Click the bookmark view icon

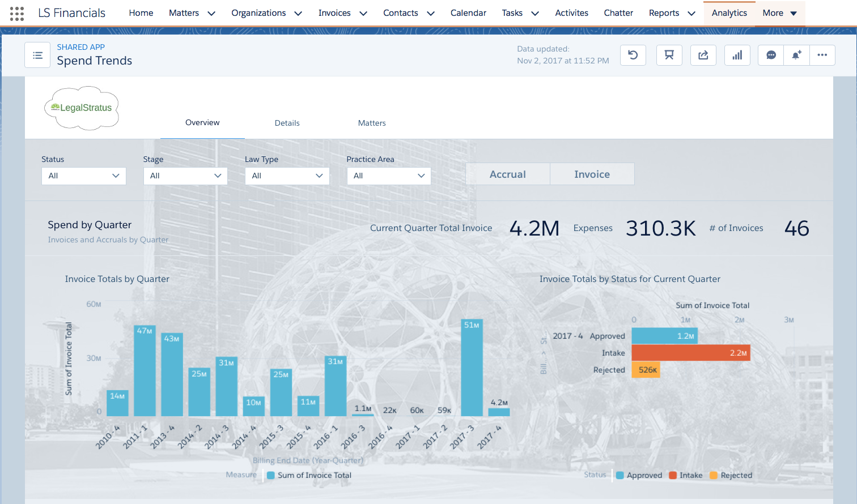tap(669, 55)
